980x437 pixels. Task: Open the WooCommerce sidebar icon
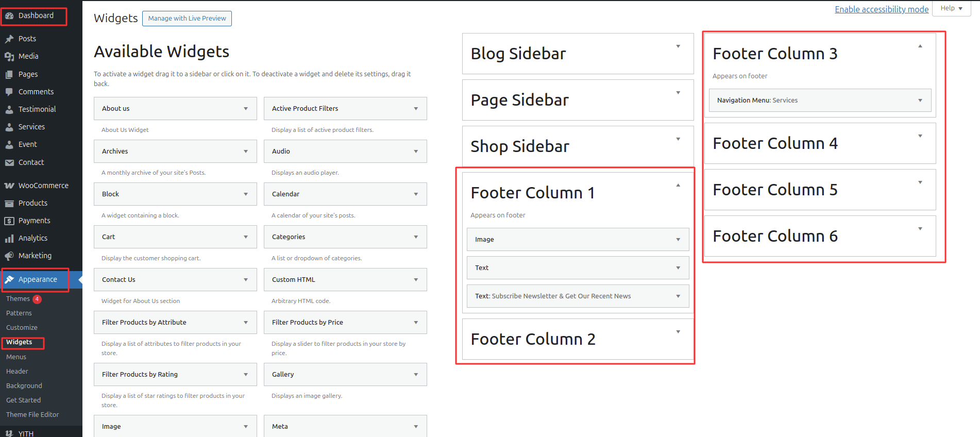tap(9, 185)
